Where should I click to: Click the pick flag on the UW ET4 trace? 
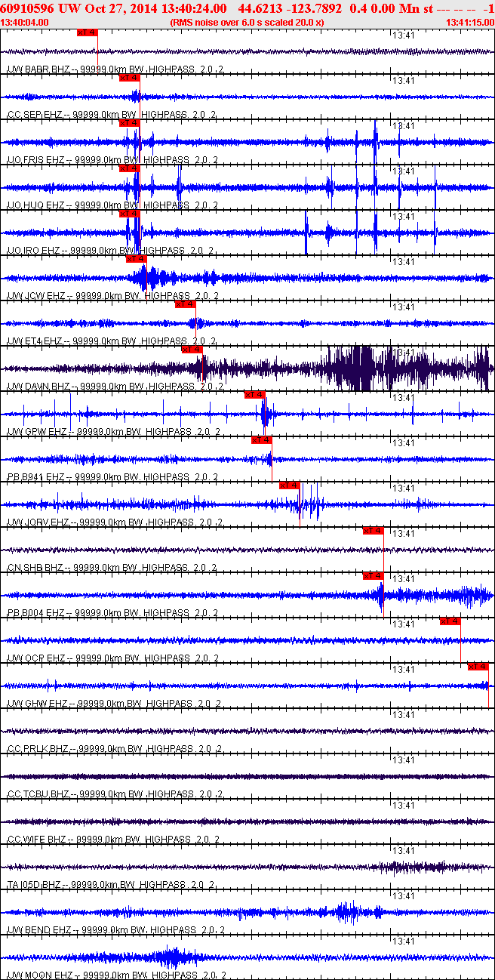coord(185,304)
